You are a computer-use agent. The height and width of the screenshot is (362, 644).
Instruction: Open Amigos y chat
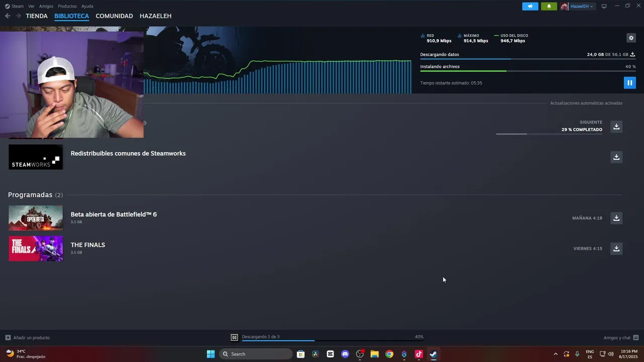(621, 337)
